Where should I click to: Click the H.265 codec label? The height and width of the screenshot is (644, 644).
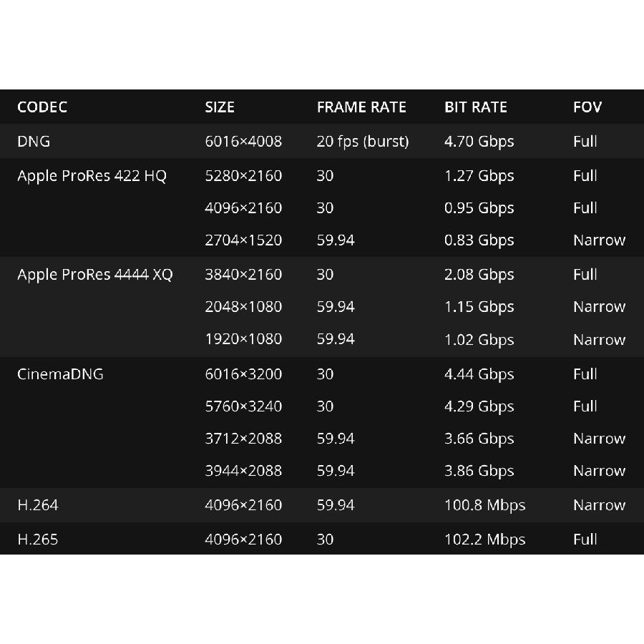click(x=38, y=540)
